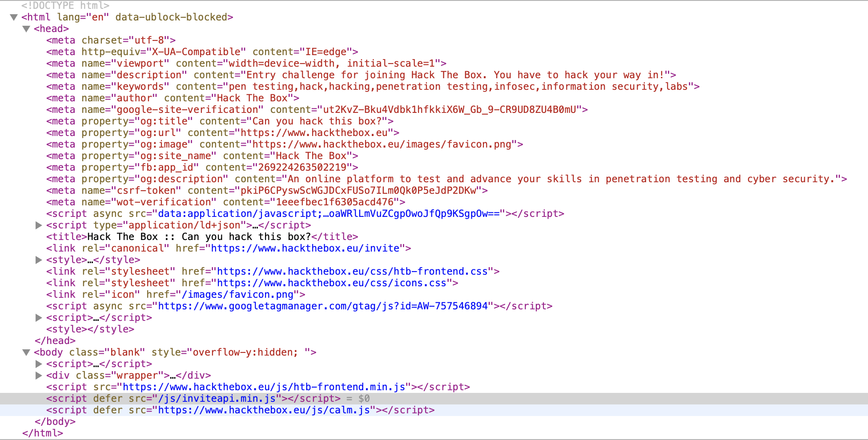Click the /images/favicon.png href link
The height and width of the screenshot is (440, 868).
241,295
